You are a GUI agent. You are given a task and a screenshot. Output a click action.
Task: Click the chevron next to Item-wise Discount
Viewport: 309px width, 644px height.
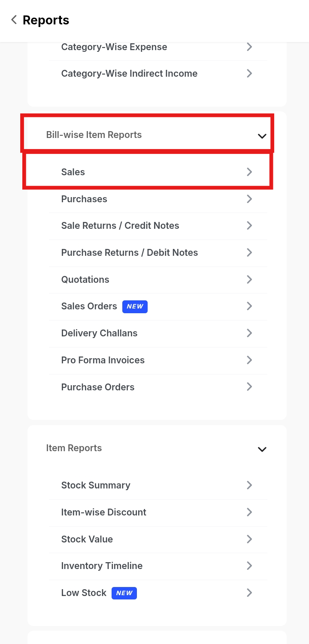click(x=249, y=512)
